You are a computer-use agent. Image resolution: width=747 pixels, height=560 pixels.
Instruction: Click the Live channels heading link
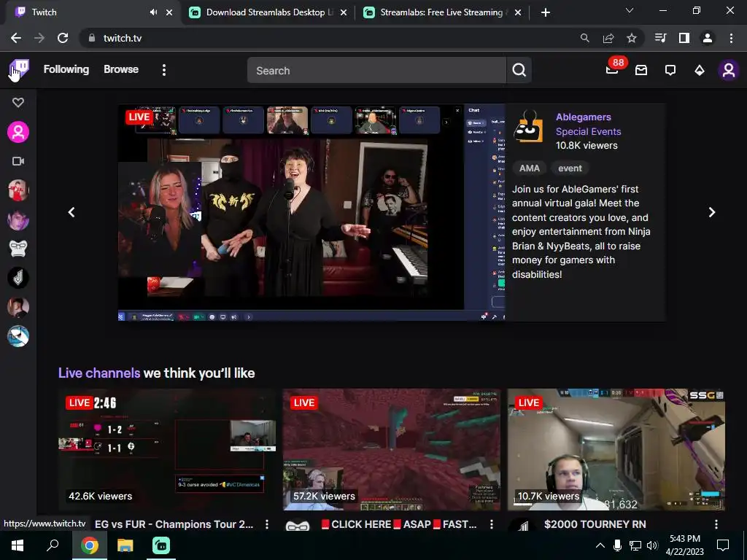[99, 373]
